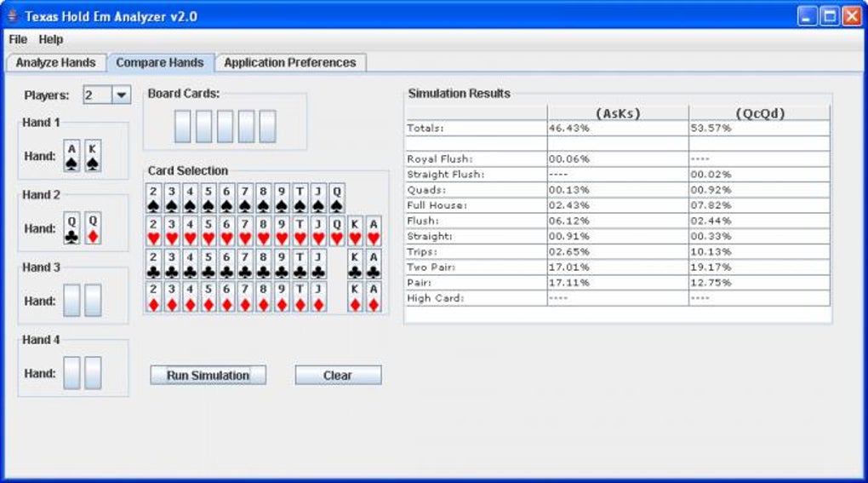Choose the Queen of spades card
868x483 pixels.
tap(336, 198)
